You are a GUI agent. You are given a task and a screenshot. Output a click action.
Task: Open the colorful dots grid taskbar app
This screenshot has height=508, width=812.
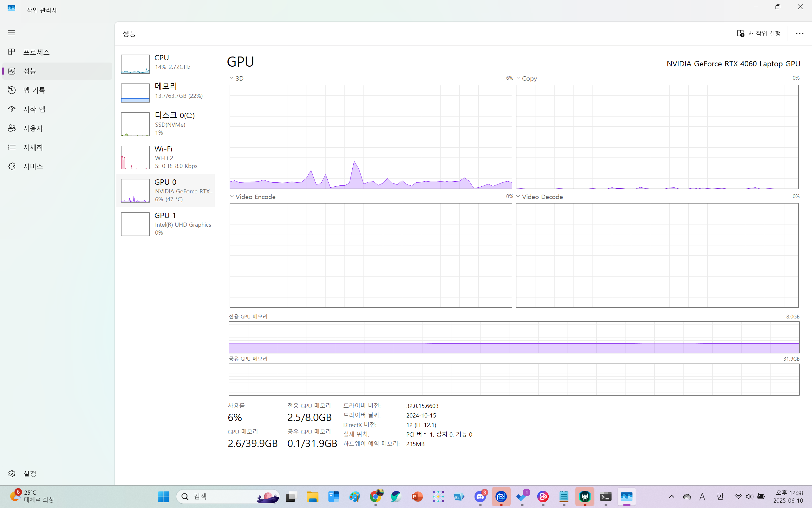(438, 497)
